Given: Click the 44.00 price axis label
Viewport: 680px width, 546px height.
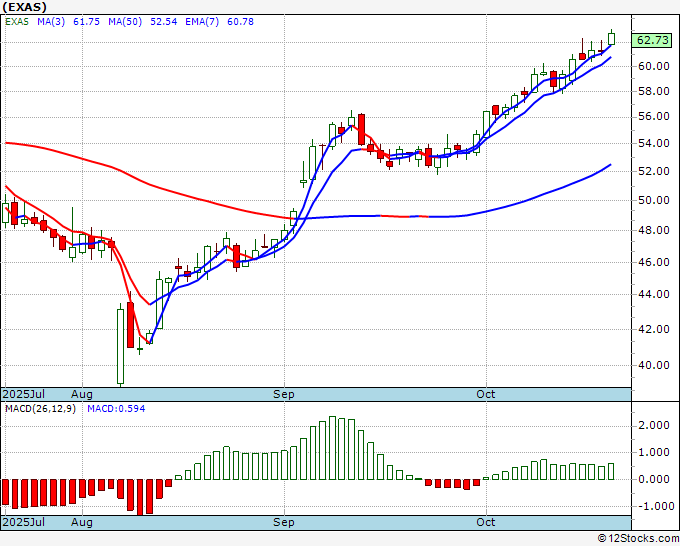Looking at the screenshot, I should [654, 294].
